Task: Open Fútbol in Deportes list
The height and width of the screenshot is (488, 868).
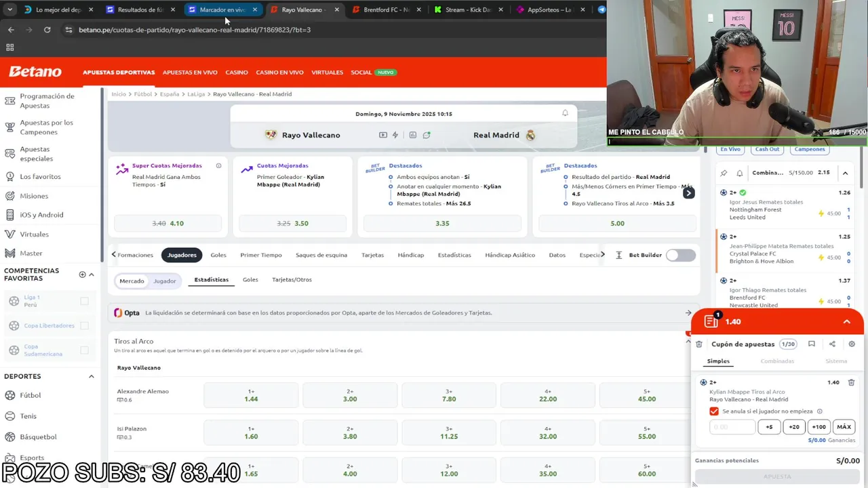Action: 31,395
